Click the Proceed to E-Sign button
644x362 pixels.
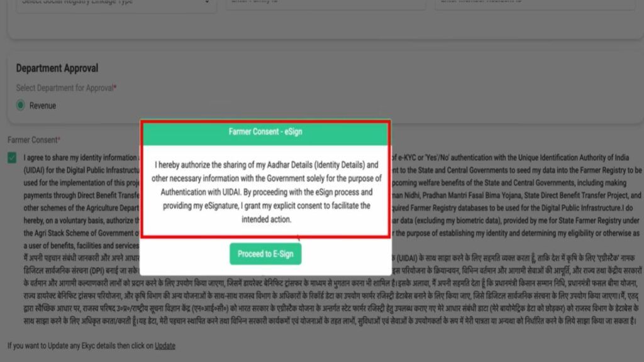click(265, 254)
